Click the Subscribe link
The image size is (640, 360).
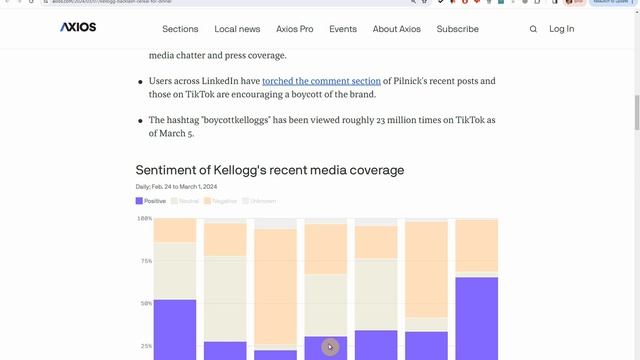click(x=458, y=29)
